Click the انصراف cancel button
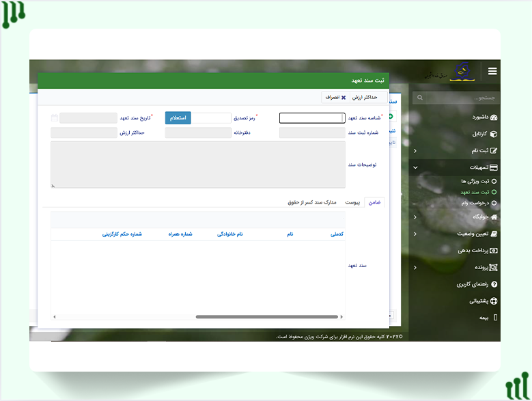 (335, 98)
